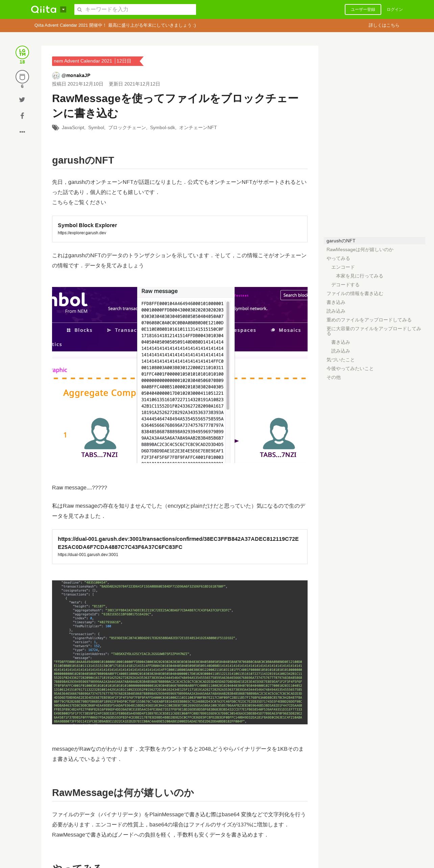Open the dual-001.garush.dev transaction link card
Image resolution: width=434 pixels, height=868 pixels.
pos(180,547)
